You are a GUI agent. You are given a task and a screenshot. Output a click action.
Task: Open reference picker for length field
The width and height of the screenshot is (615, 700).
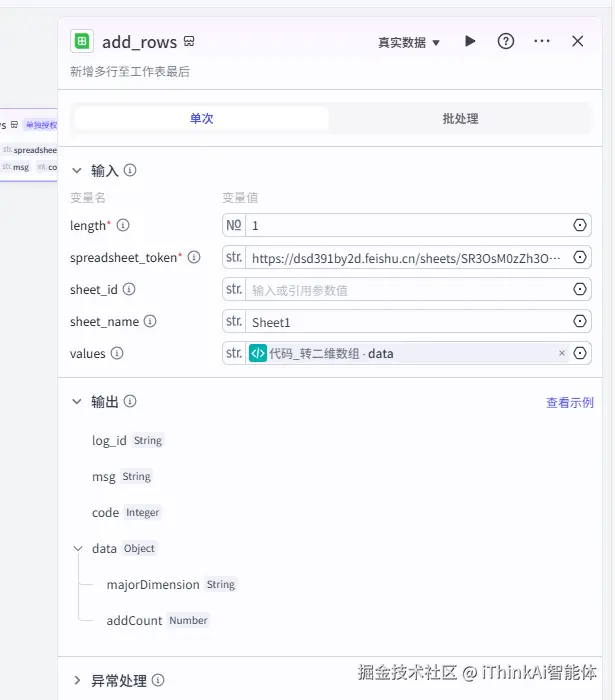point(579,225)
